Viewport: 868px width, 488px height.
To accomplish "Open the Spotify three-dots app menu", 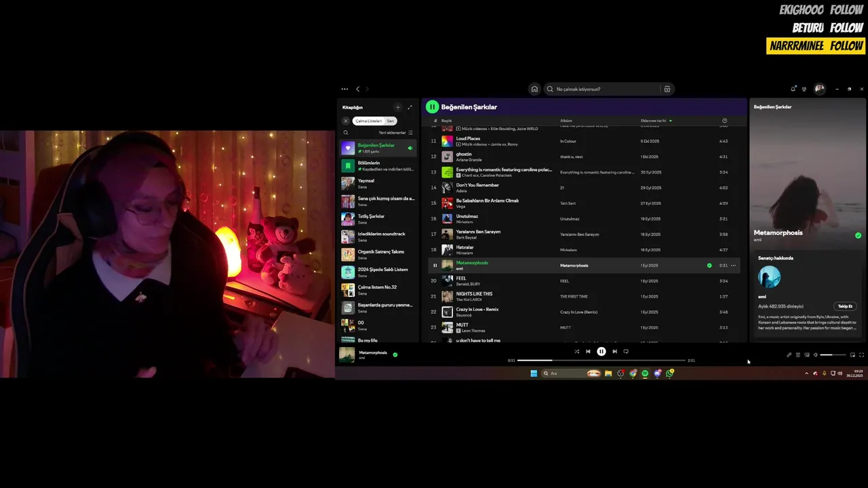I will [344, 89].
